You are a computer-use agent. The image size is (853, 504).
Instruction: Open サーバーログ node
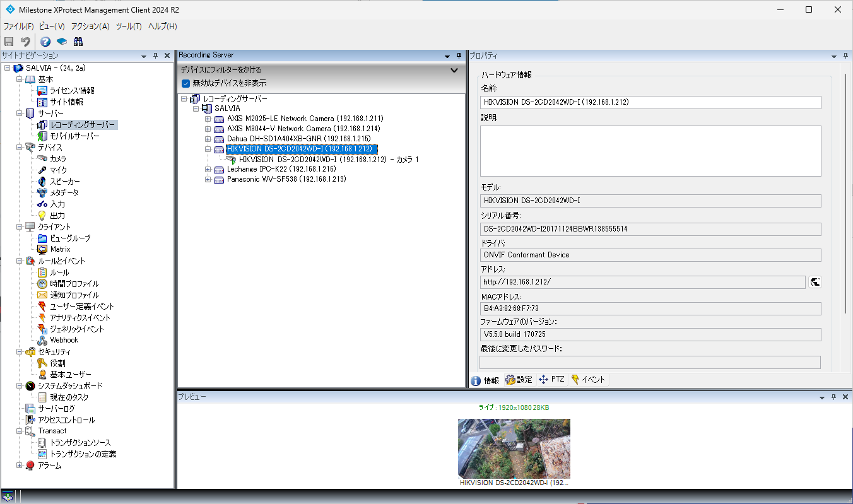(x=56, y=409)
